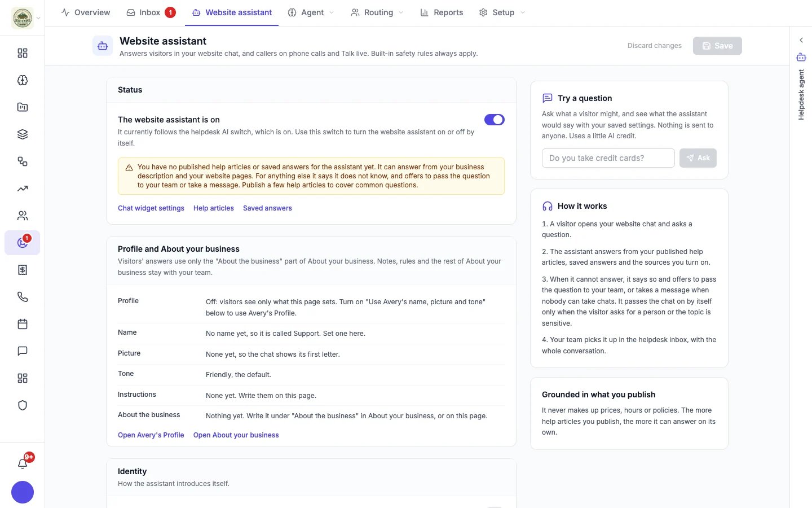The height and width of the screenshot is (508, 812).
Task: Click the 'How it works' heading
Action: (582, 206)
